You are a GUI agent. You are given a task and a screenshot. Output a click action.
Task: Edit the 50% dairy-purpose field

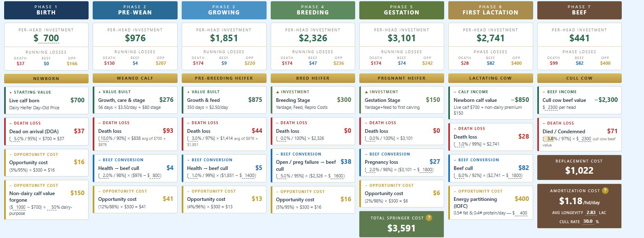point(52,207)
